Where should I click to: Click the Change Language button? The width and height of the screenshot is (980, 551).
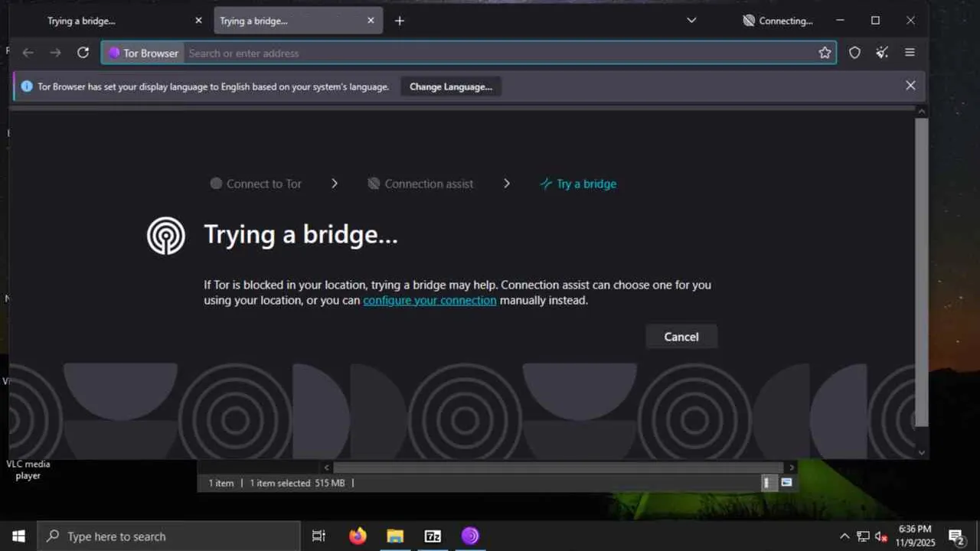pos(451,86)
